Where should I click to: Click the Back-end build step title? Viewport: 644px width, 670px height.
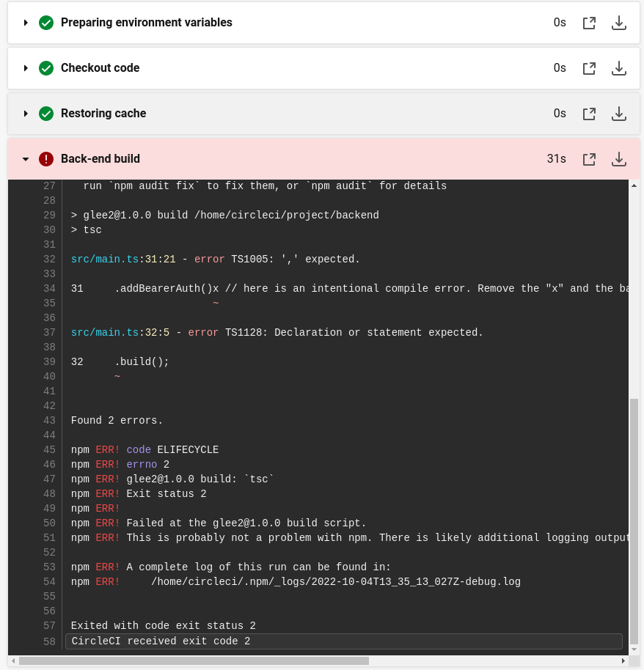100,159
